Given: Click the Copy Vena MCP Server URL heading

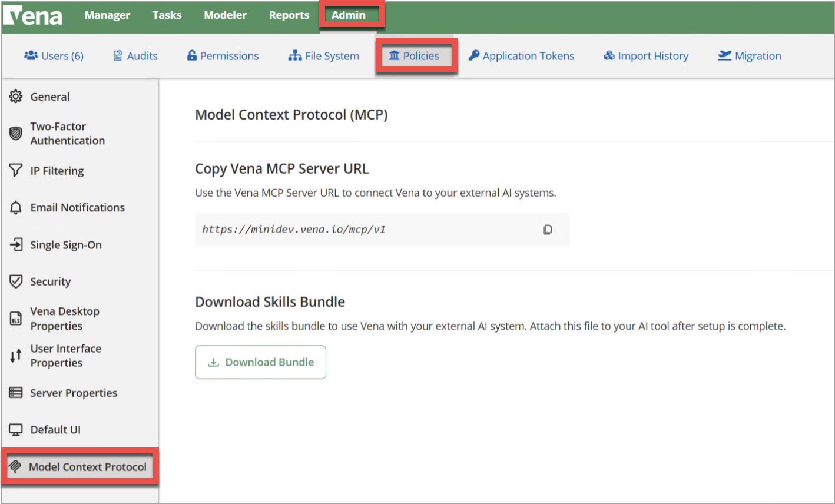Looking at the screenshot, I should pos(282,169).
